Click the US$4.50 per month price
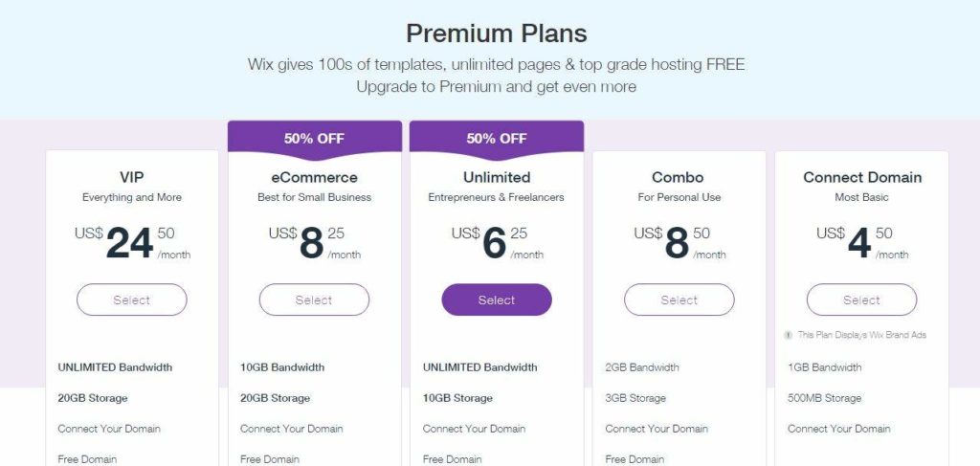 [x=861, y=243]
